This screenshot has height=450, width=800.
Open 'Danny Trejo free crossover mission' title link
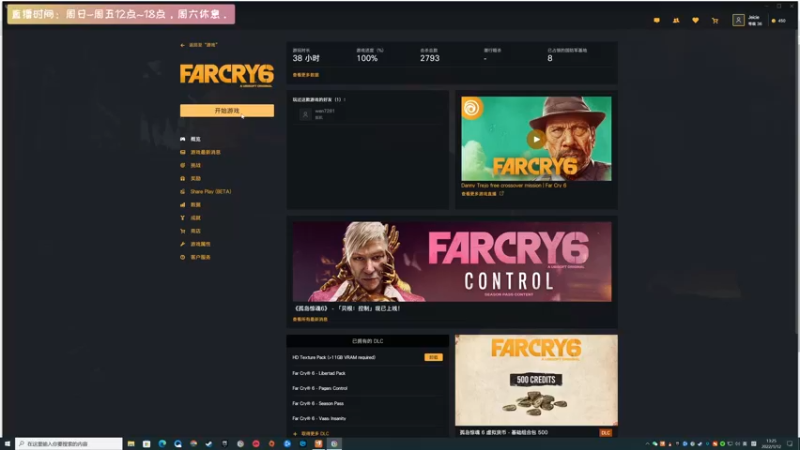(x=513, y=186)
